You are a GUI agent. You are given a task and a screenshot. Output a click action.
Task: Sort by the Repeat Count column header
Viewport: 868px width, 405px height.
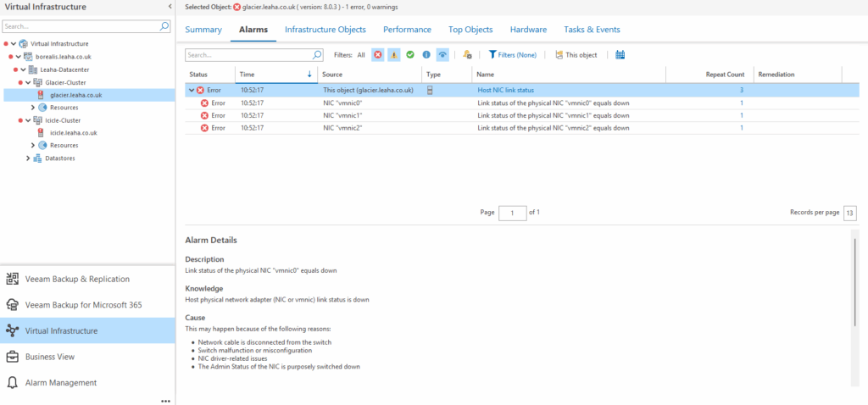(x=709, y=75)
